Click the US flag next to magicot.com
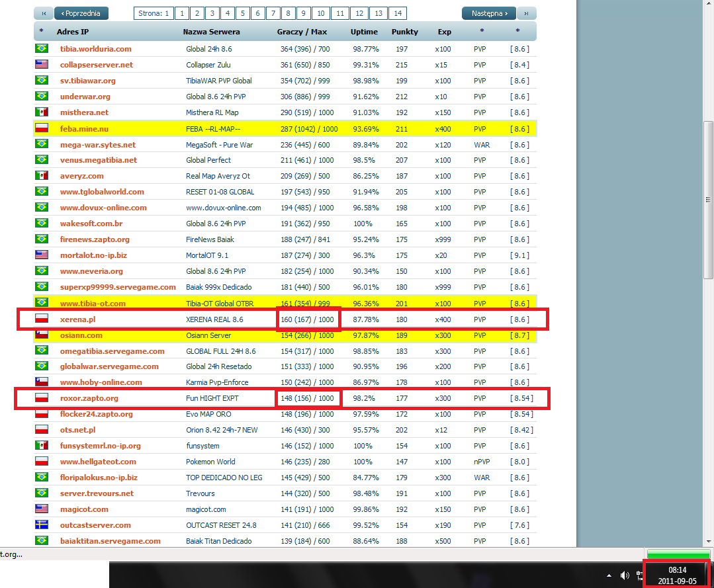Viewport: 714px width, 588px height. click(42, 509)
